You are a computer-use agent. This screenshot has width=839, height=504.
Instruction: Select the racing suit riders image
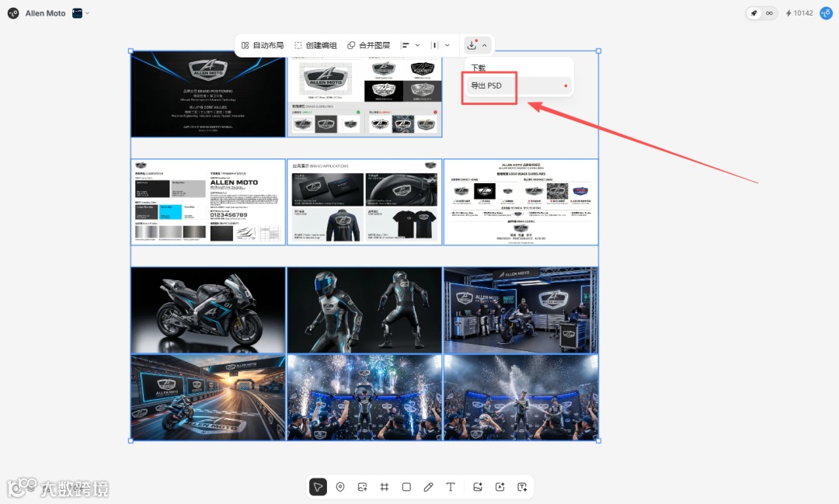click(364, 311)
